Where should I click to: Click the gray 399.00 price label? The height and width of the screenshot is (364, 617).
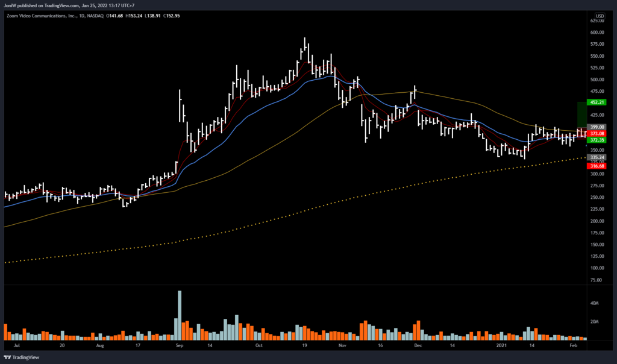[x=597, y=127]
